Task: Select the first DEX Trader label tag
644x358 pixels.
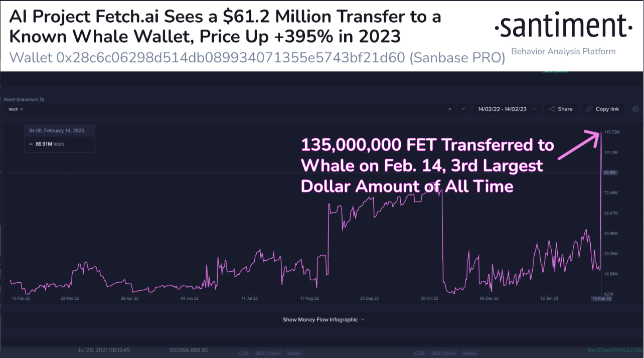Action: (266, 353)
